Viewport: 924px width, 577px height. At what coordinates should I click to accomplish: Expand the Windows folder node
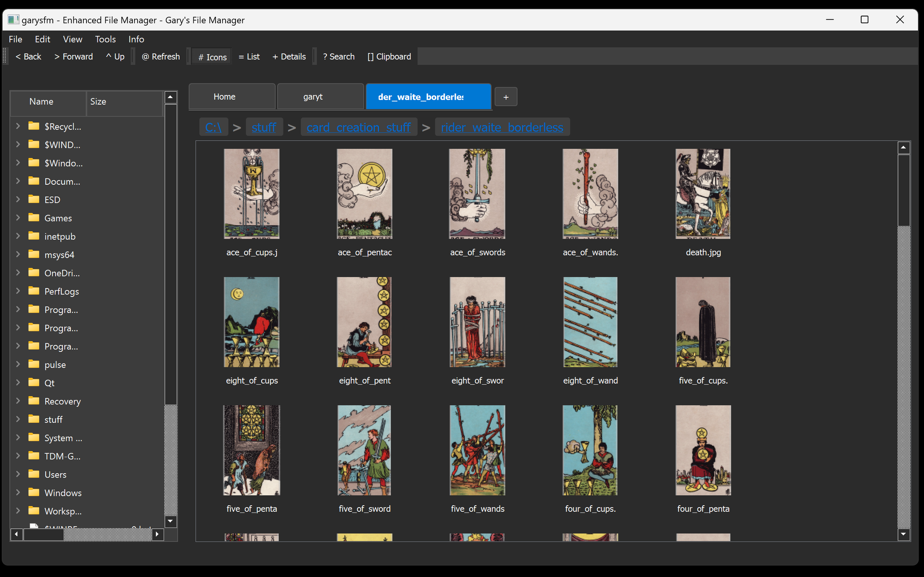coord(18,492)
